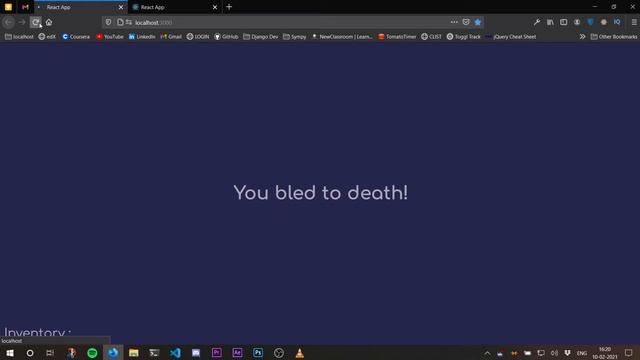The image size is (640, 360).
Task: Open developer tools wrench icon
Action: tap(537, 22)
